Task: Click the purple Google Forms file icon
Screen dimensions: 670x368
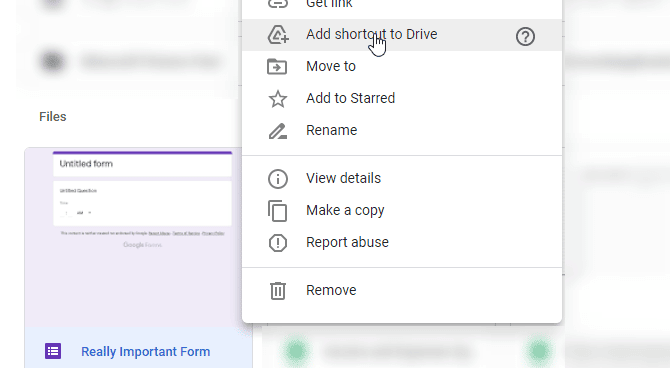Action: click(53, 351)
